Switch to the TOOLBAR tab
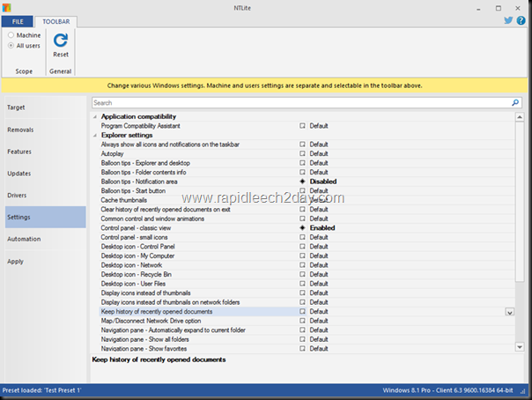Viewport: 532px width, 400px height. (x=56, y=21)
